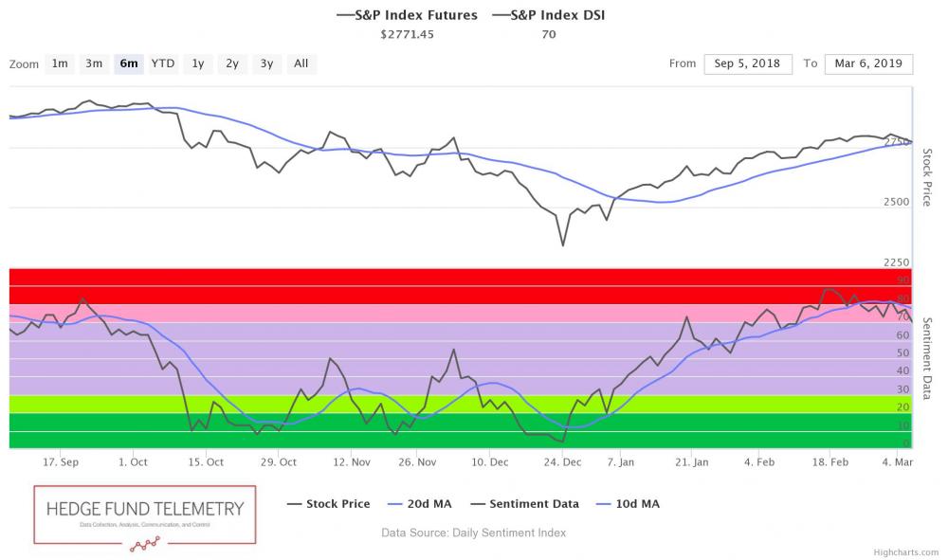Click the To label beside the end date
This screenshot has width=948, height=560.
click(x=811, y=63)
